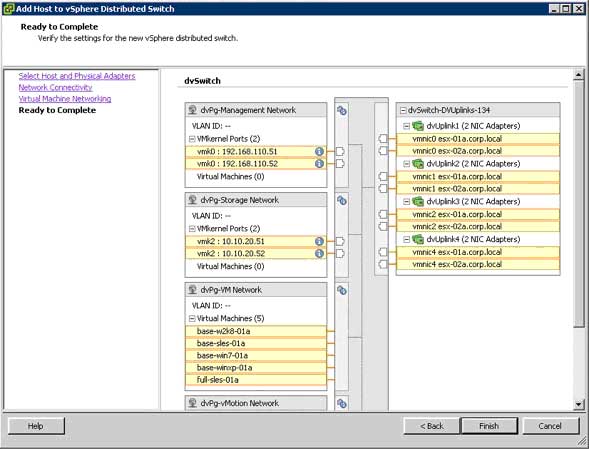
Task: Click info icon beside vmk0 192.168.110.52
Action: 319,164
